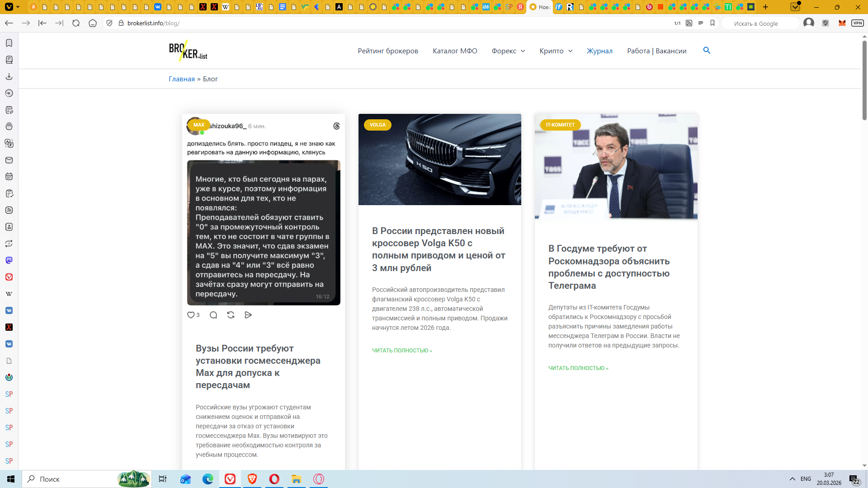Open the Translate panel in sidebar

pos(9,143)
